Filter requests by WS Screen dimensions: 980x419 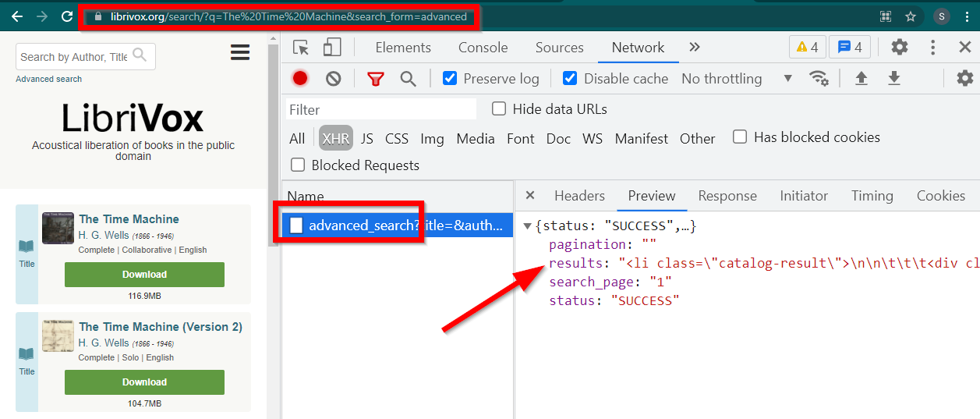click(593, 139)
